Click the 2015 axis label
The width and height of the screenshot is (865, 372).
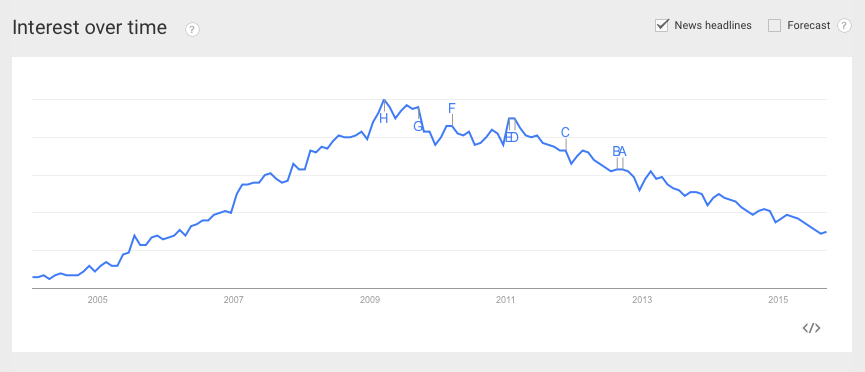click(778, 300)
